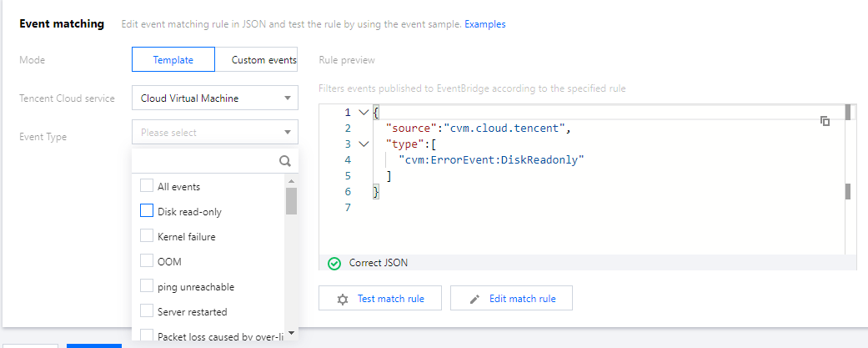868x348 pixels.
Task: Switch to the Template mode tab
Action: click(x=173, y=60)
